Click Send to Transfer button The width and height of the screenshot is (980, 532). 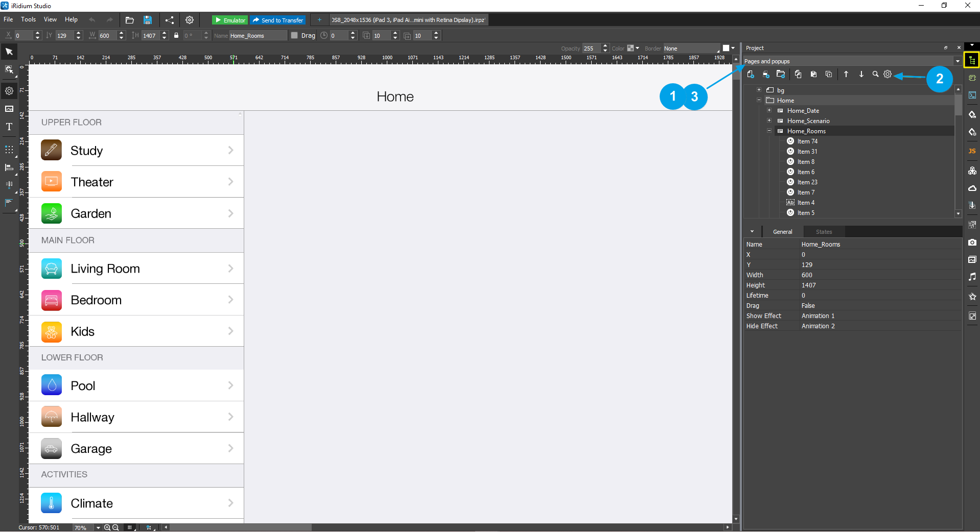coord(277,20)
